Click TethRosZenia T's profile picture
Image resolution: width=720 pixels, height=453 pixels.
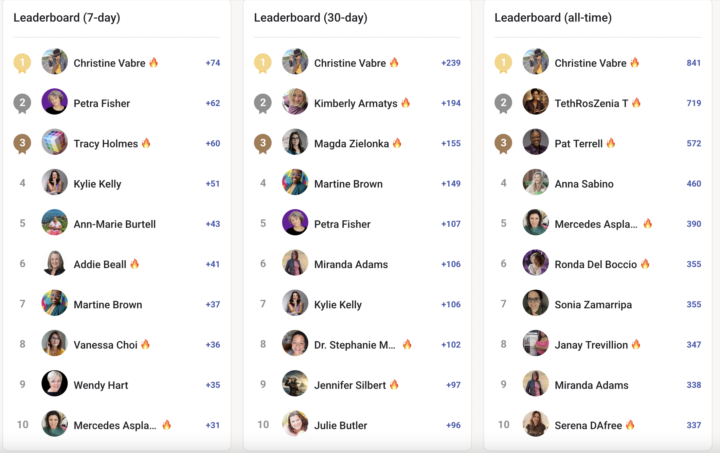tap(535, 103)
